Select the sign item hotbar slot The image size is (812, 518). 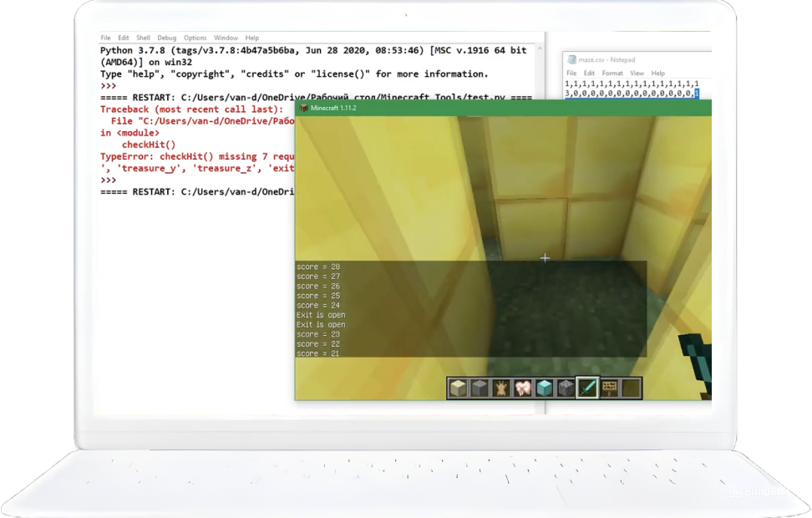[x=610, y=388]
